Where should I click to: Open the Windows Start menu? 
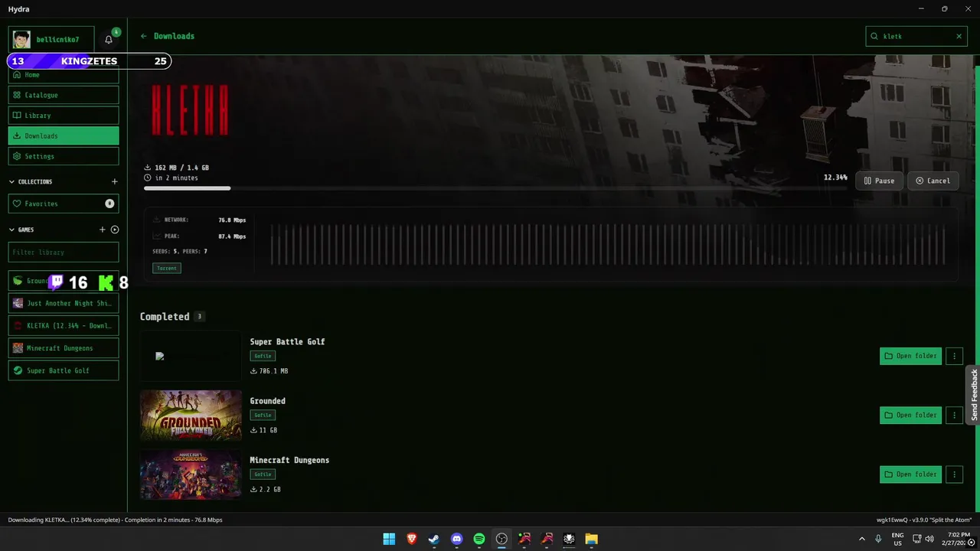(389, 539)
